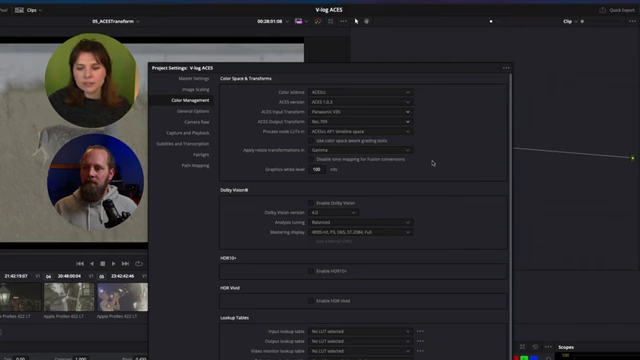Open the Analysis tuning dropdown
640x360 pixels.
[360, 222]
